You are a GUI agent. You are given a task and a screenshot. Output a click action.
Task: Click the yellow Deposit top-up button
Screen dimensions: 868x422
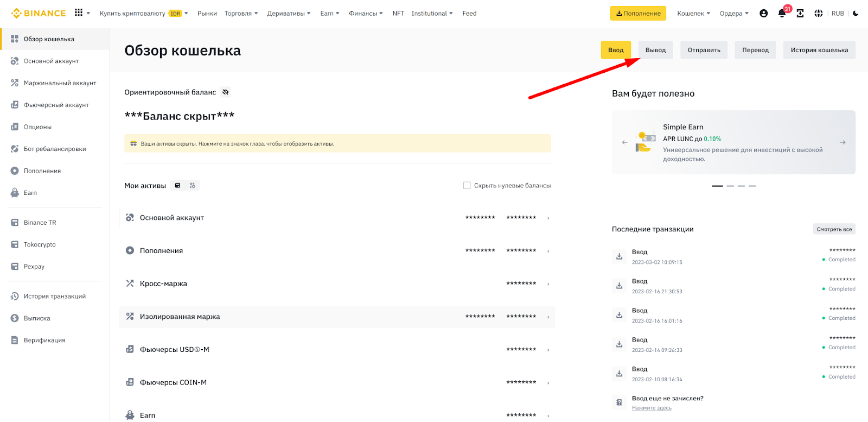click(638, 14)
